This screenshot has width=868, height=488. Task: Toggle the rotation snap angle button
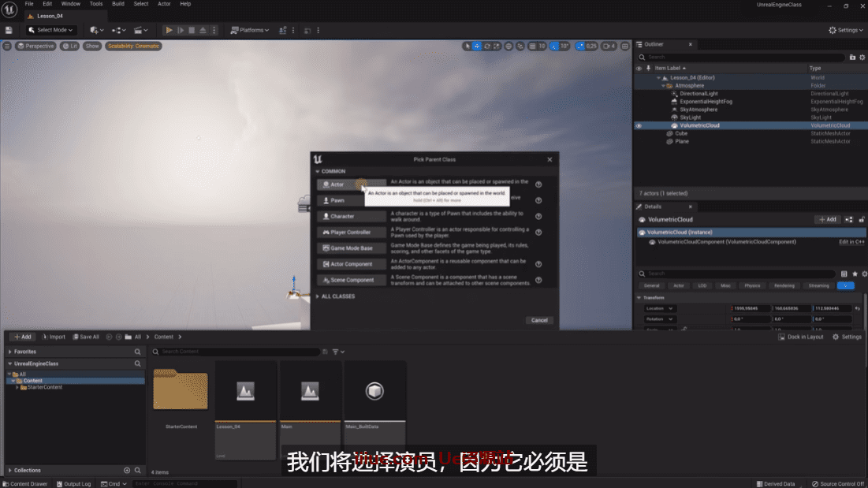click(x=554, y=47)
